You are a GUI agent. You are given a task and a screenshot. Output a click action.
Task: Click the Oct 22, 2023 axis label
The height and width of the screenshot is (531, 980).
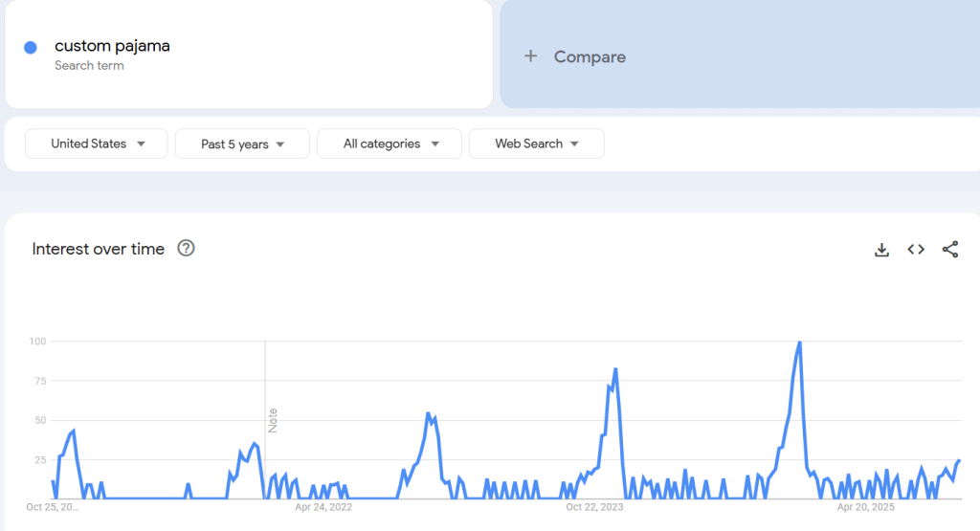point(594,507)
